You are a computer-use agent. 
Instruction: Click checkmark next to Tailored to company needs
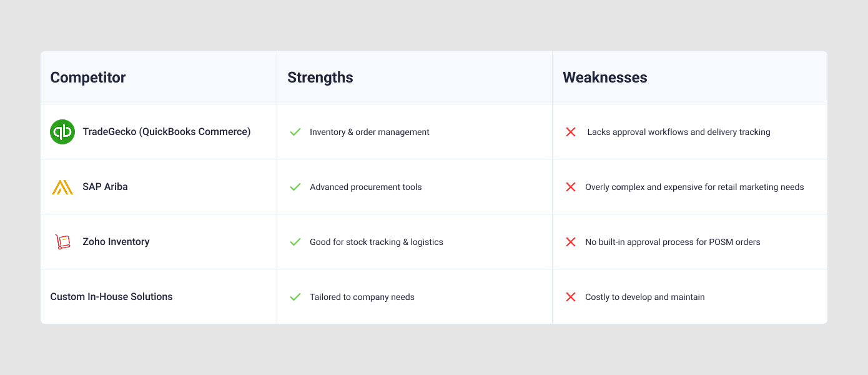(295, 297)
